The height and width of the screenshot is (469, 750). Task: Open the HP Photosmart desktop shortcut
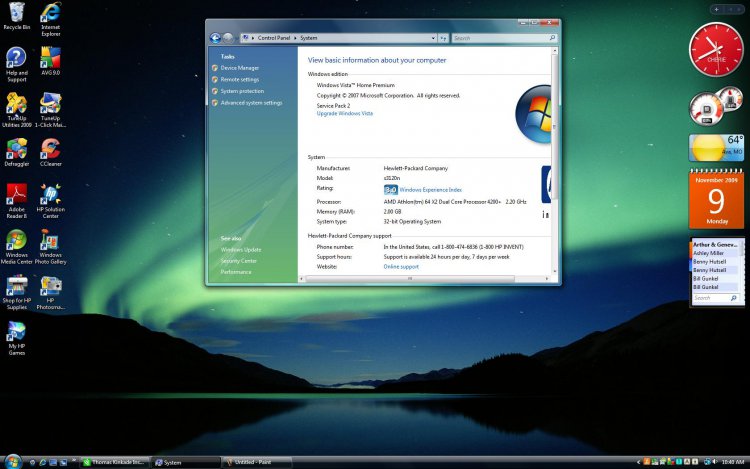(50, 292)
